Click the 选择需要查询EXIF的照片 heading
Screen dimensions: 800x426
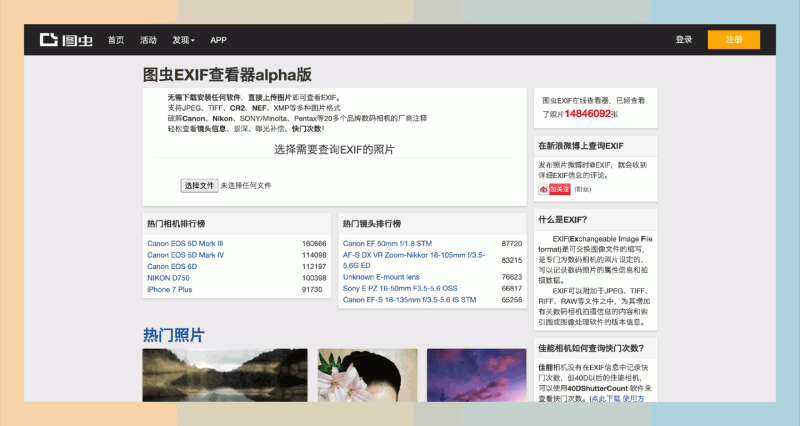334,149
